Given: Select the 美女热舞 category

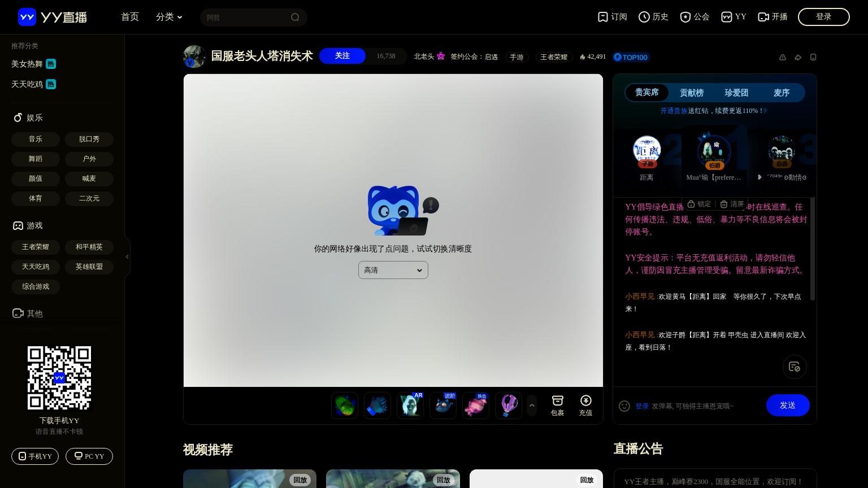Looking at the screenshot, I should (x=33, y=64).
